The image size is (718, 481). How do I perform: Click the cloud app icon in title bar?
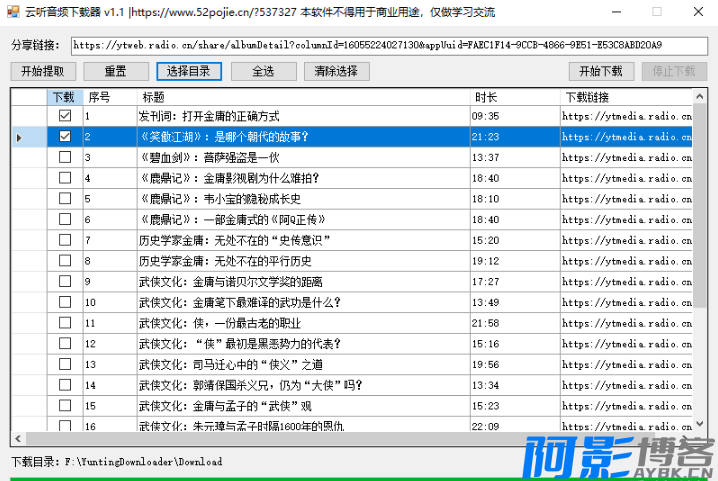pos(11,11)
